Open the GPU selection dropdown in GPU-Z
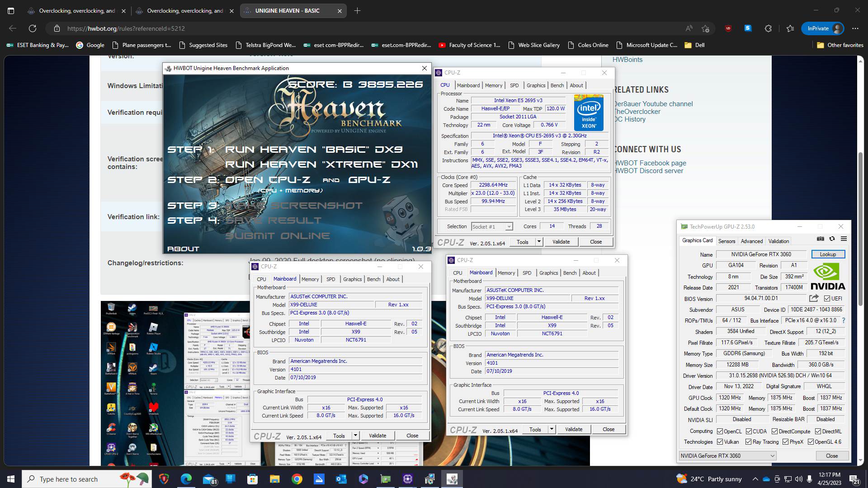The image size is (868, 488). tap(727, 455)
